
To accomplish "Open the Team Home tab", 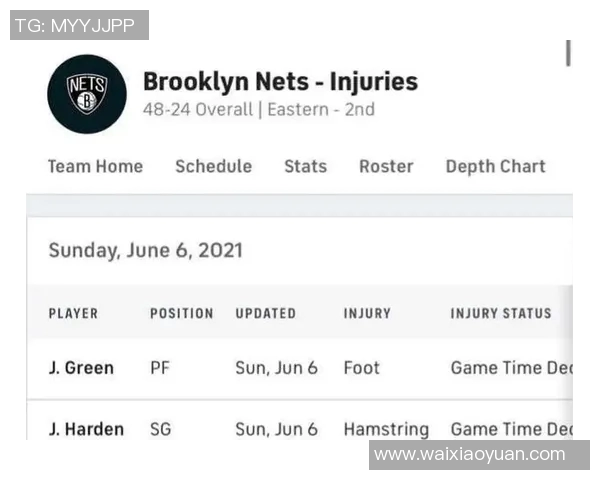I will coord(95,166).
